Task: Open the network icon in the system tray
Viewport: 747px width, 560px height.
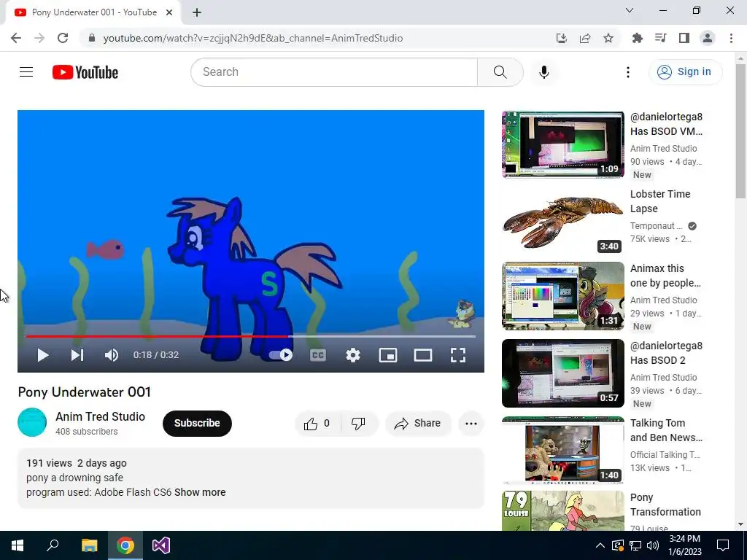Action: point(635,545)
